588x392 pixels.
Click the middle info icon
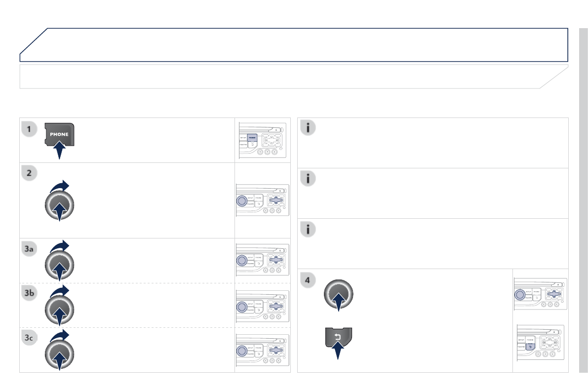point(308,178)
